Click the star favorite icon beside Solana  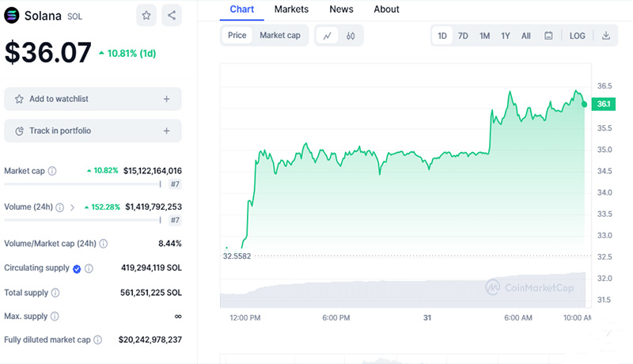(146, 15)
